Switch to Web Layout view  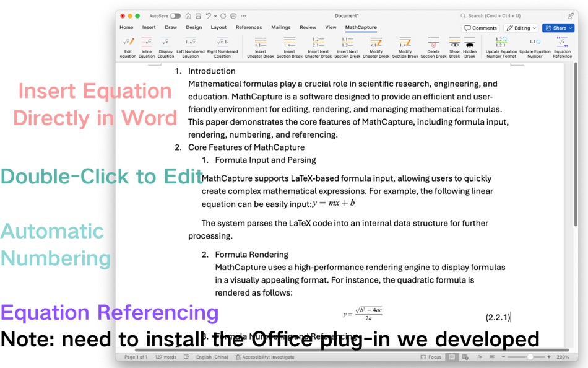point(465,357)
